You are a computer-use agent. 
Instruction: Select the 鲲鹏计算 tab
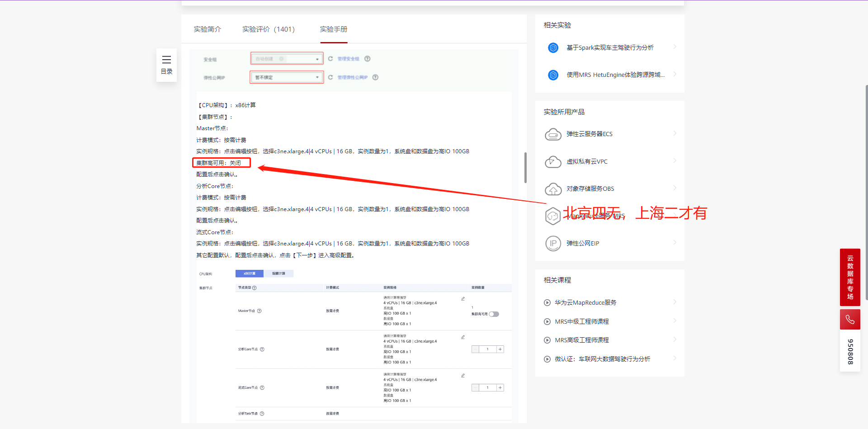278,273
